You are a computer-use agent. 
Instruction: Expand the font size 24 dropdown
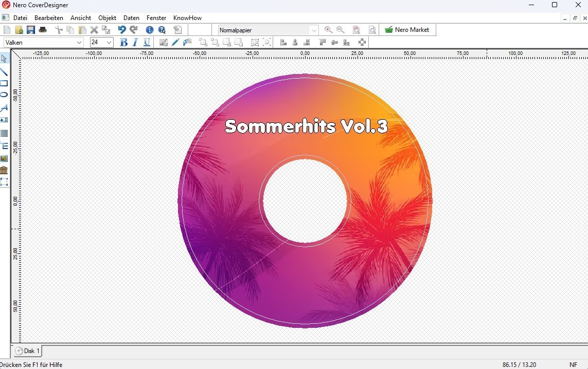click(x=109, y=42)
